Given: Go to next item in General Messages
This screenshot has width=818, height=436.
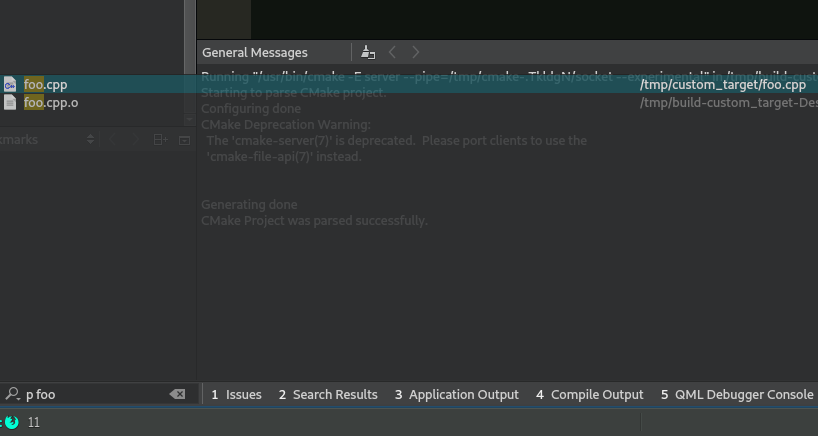Looking at the screenshot, I should 416,52.
